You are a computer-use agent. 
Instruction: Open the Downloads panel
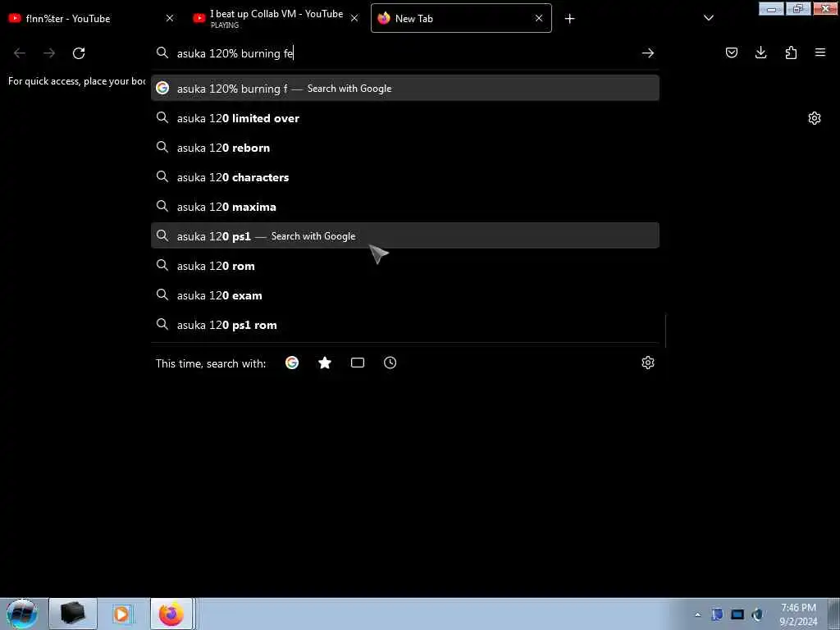coord(760,52)
